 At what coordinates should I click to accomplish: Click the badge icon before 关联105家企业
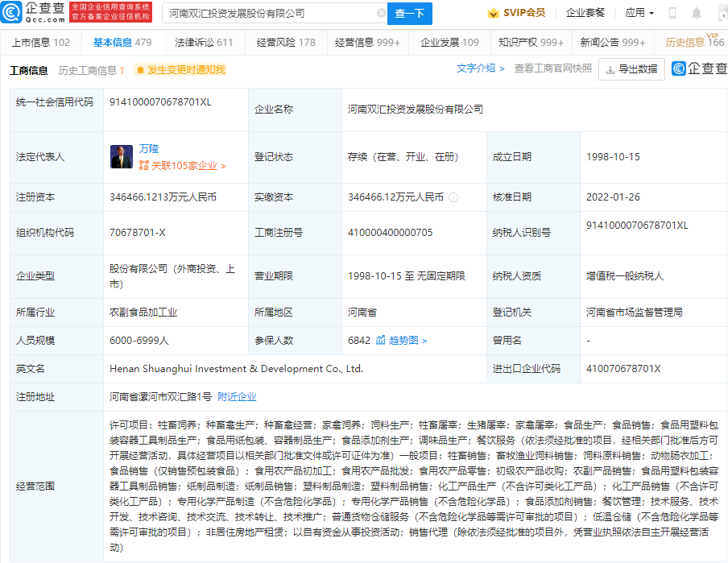click(x=143, y=164)
